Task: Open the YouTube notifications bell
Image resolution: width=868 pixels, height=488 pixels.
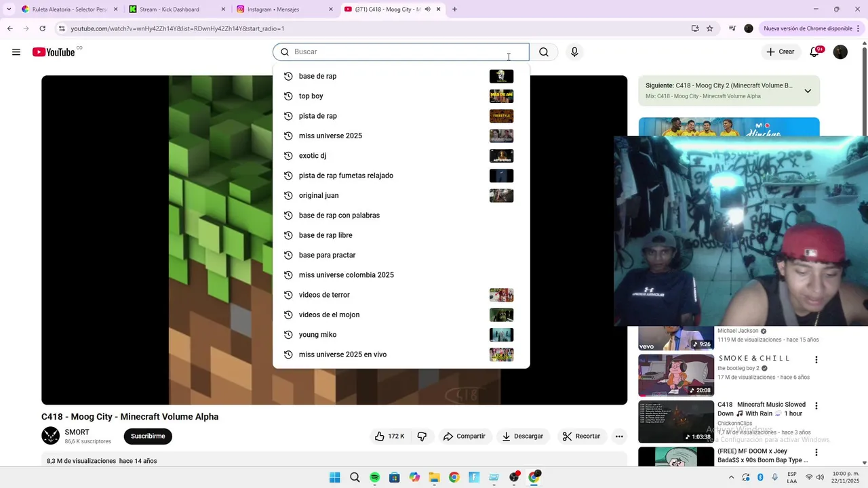Action: pos(814,52)
